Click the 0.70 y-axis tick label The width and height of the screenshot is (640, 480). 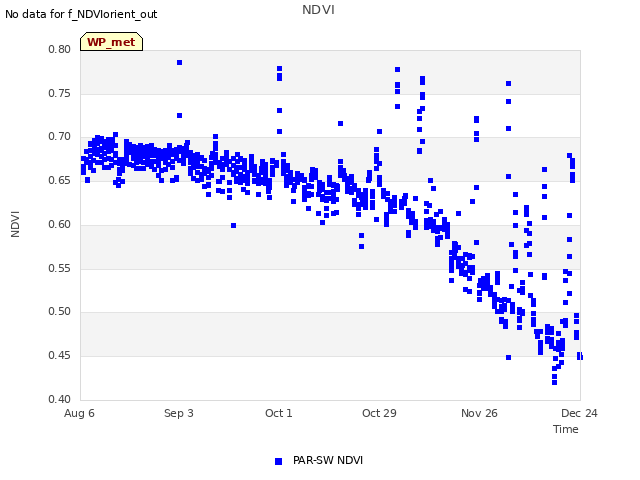(x=60, y=136)
